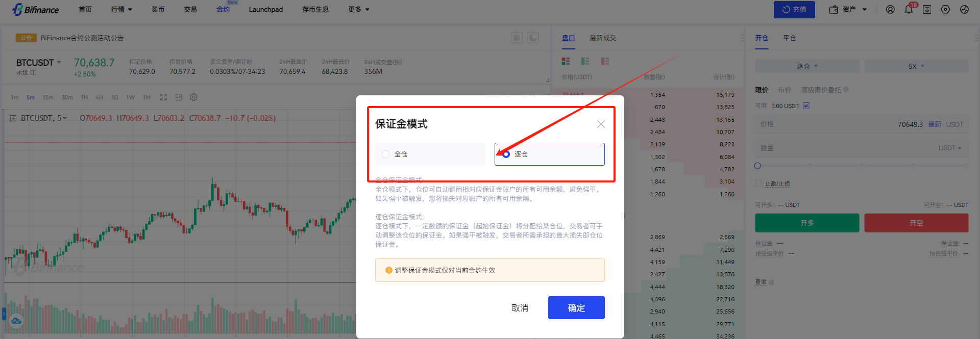The width and height of the screenshot is (980, 339).
Task: Select the 全仓 cross margin radio option
Action: pos(386,154)
